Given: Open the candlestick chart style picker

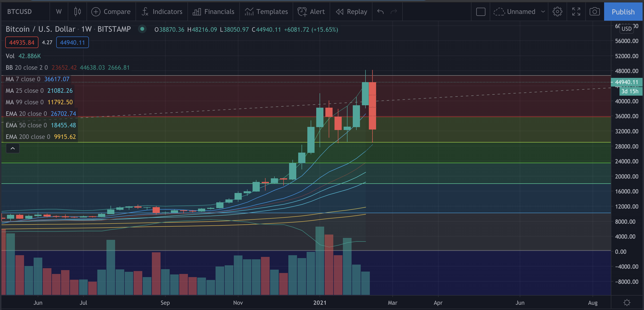Looking at the screenshot, I should click(x=78, y=12).
